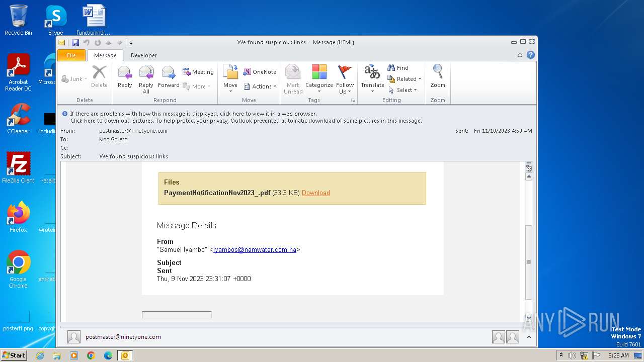Use Find in the Editing group
The image size is (644, 362).
coord(398,68)
